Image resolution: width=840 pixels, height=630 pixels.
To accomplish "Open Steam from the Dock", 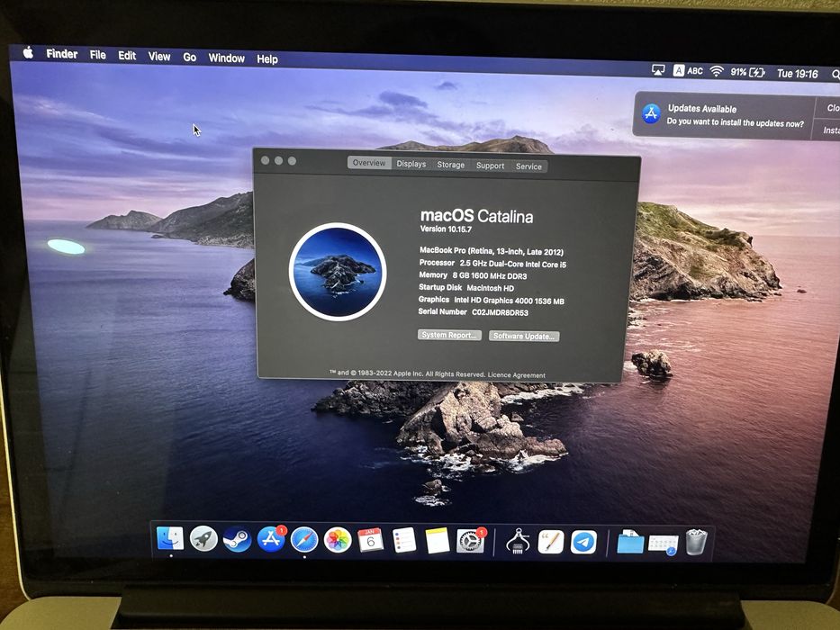I will point(237,539).
